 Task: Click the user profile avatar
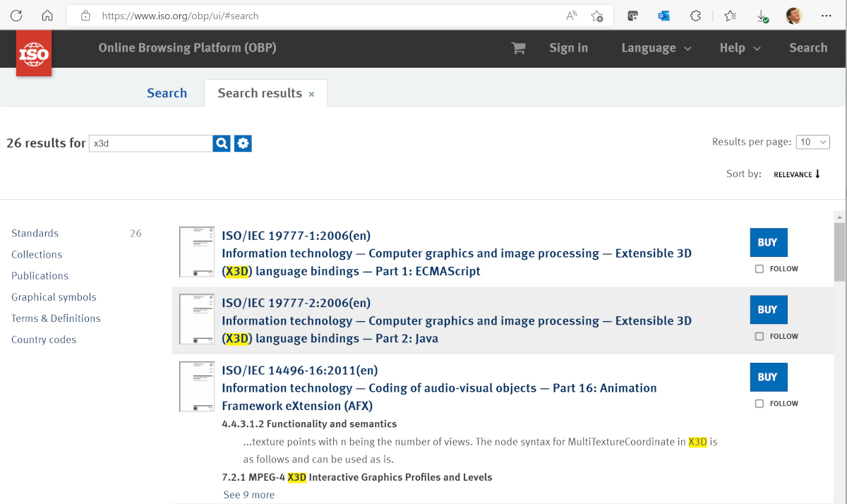click(794, 16)
